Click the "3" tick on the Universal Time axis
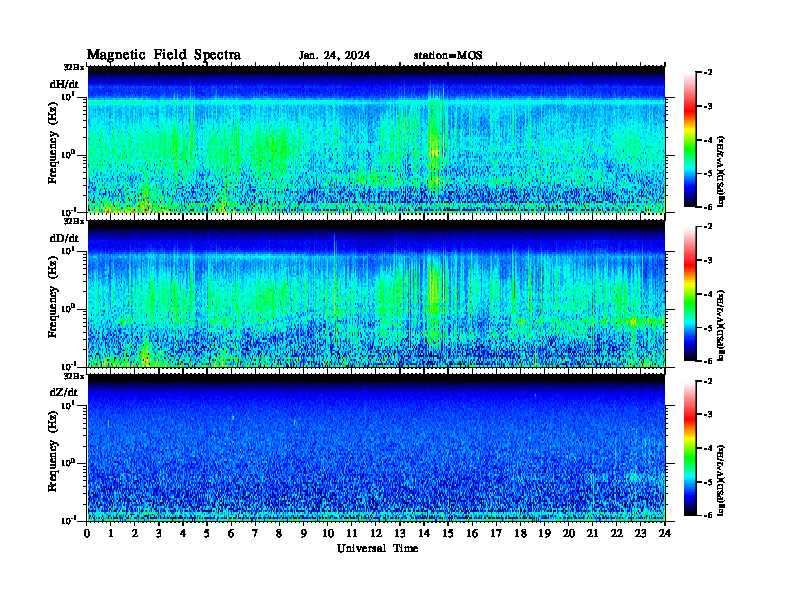 (x=159, y=533)
